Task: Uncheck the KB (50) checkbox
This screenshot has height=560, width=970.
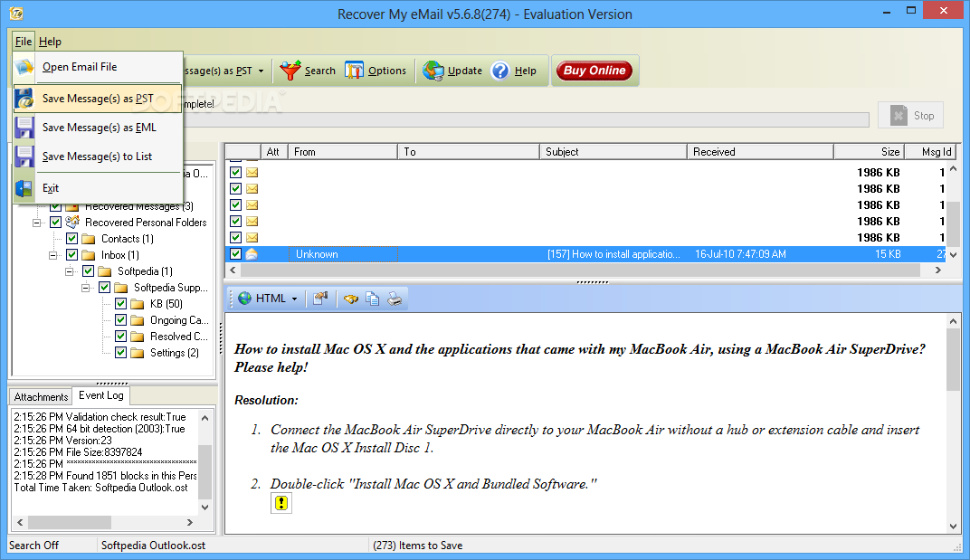Action: click(x=120, y=304)
